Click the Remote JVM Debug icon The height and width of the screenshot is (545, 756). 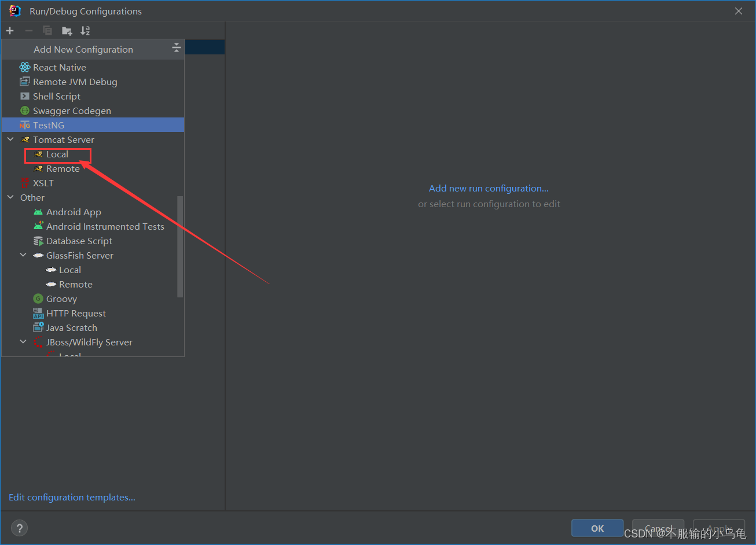coord(25,82)
